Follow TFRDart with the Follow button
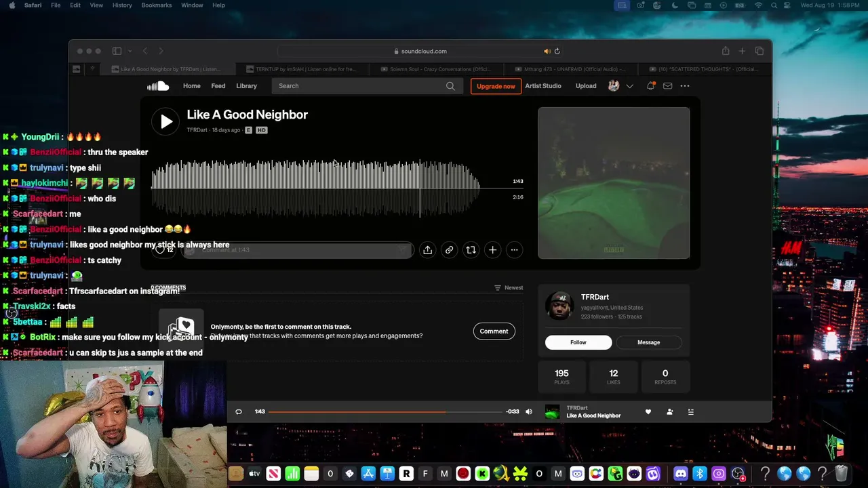Screen dimensions: 868x488 coord(578,342)
